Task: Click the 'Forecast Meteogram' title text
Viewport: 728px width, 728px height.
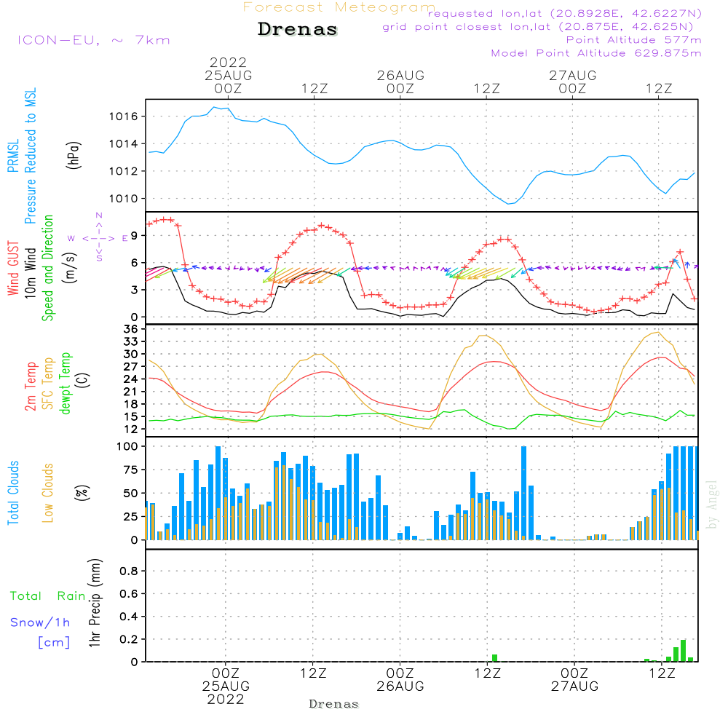Action: 339,7
